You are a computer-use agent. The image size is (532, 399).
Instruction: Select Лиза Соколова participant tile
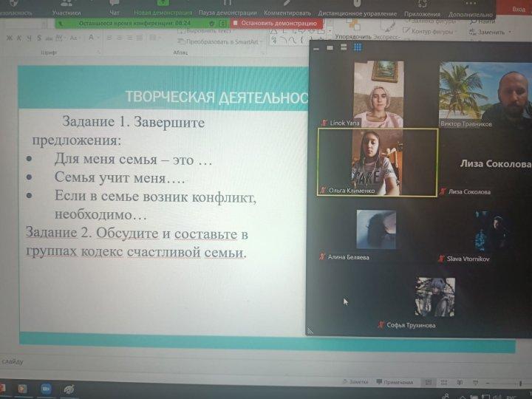[485, 163]
